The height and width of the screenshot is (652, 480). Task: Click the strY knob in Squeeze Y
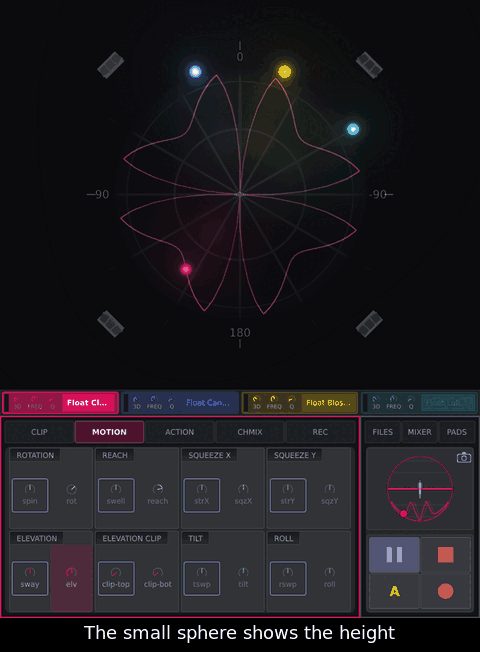pos(288,495)
